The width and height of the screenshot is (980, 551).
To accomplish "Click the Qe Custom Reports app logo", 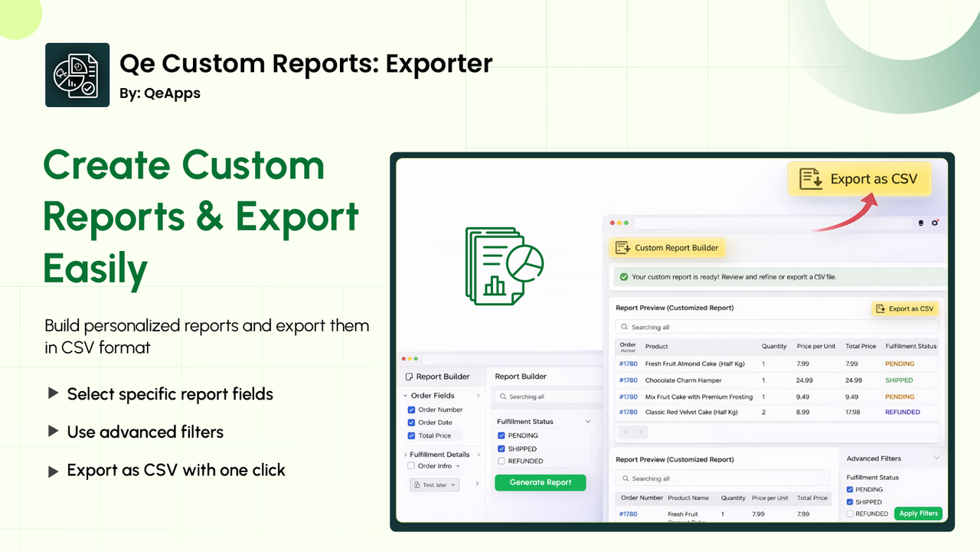I will coord(77,75).
